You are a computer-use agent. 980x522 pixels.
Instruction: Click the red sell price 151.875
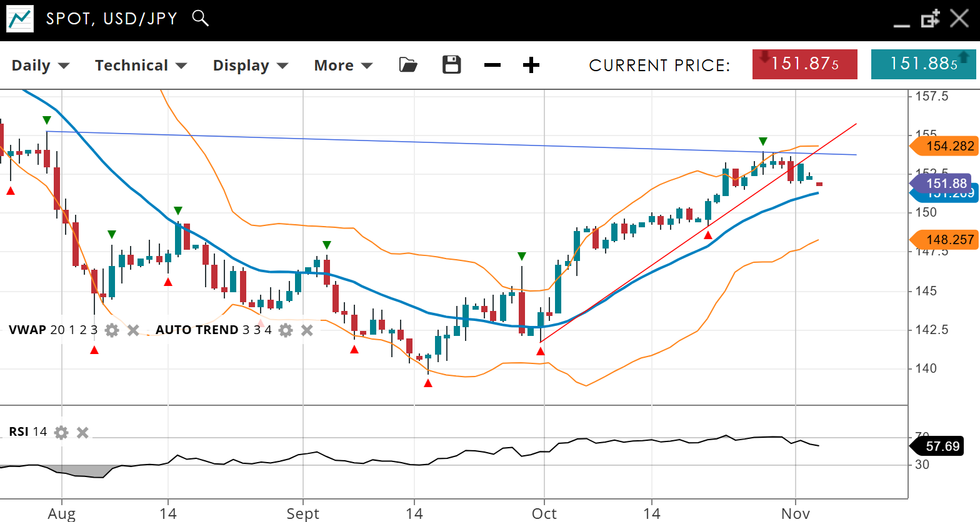[804, 64]
